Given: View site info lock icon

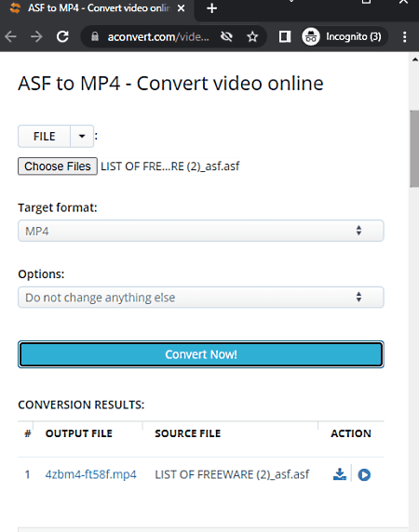Looking at the screenshot, I should [x=95, y=36].
